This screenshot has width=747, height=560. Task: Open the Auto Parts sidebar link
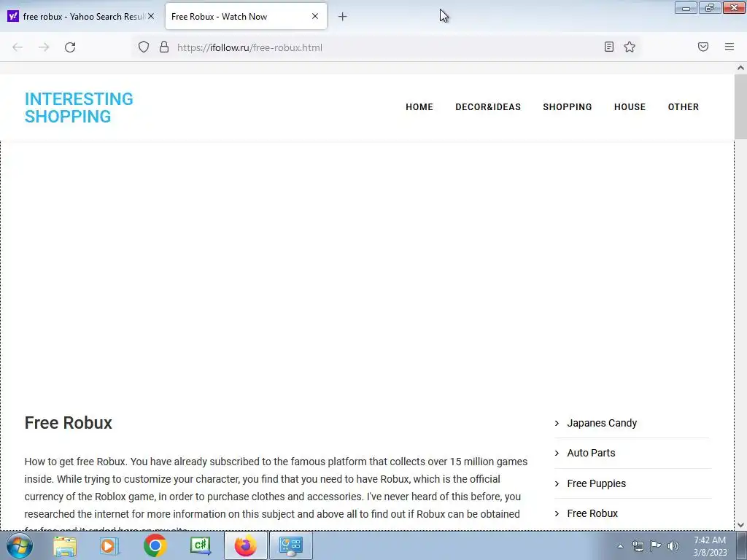[x=591, y=453]
